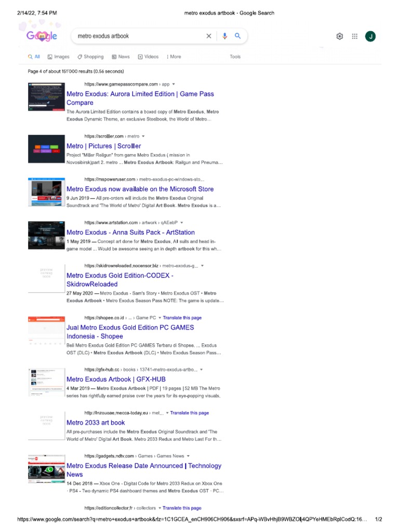Open Metro Exodus now available on Microsoft Store

click(140, 189)
